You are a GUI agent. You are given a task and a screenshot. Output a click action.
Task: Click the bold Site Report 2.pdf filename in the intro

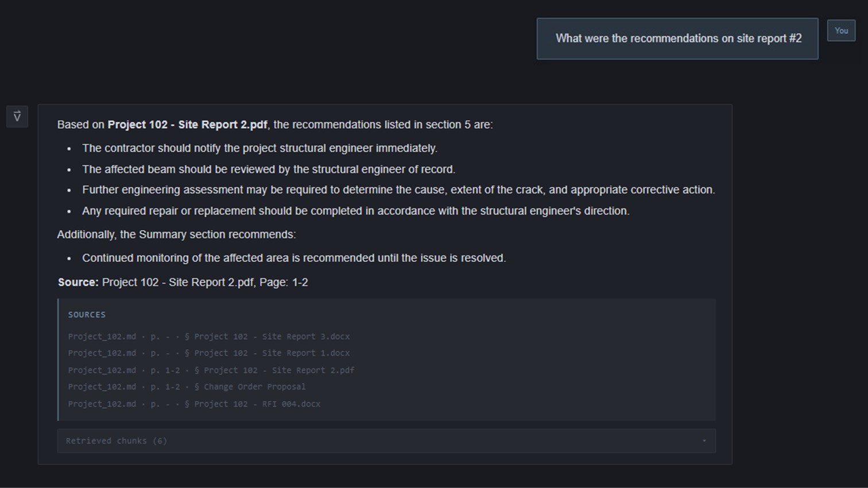click(x=187, y=125)
